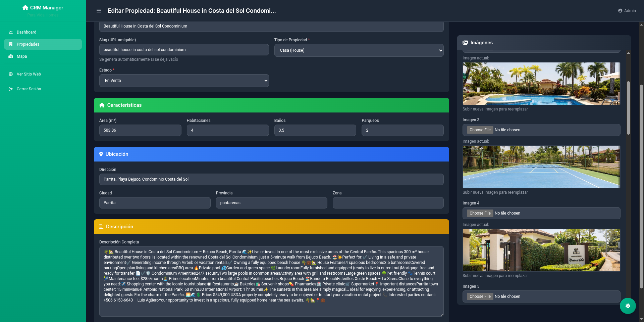The image size is (644, 322).
Task: Click the Ubicación map pin icon
Action: (101, 154)
